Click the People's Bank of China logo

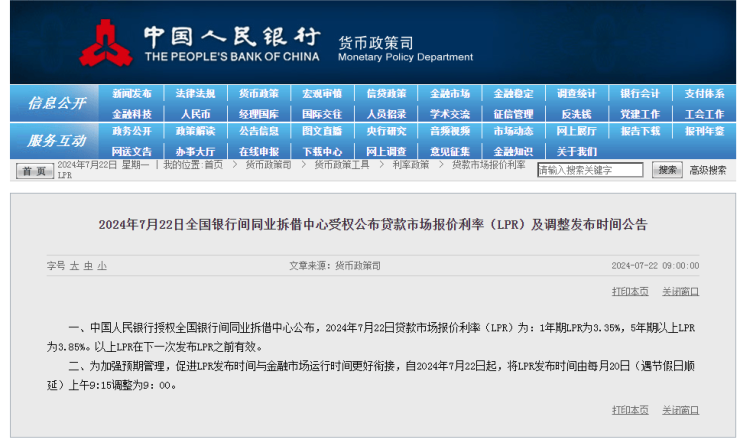click(x=104, y=43)
